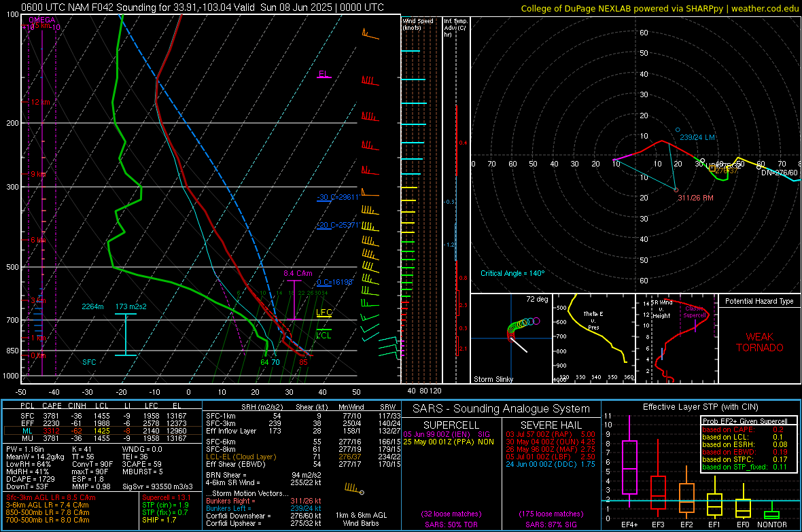Click the Bunkers Right = 311/26 kt line
This screenshot has width=802, height=532.
pyautogui.click(x=264, y=501)
